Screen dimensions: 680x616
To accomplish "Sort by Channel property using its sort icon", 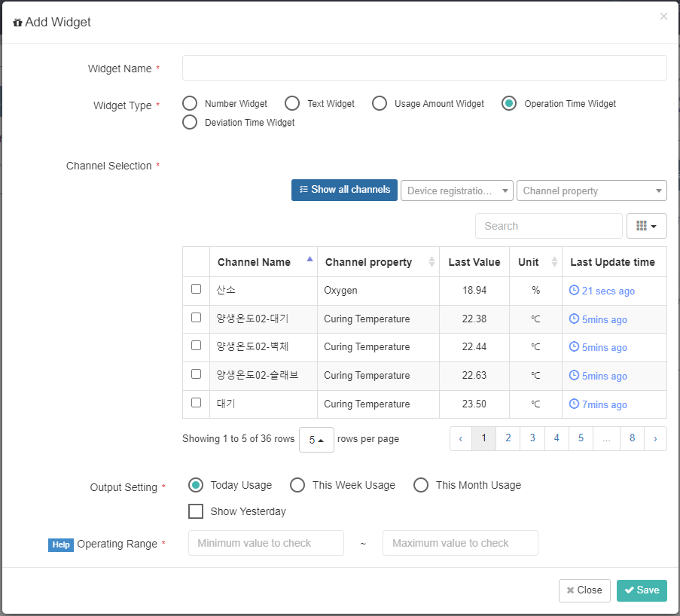I will 431,261.
